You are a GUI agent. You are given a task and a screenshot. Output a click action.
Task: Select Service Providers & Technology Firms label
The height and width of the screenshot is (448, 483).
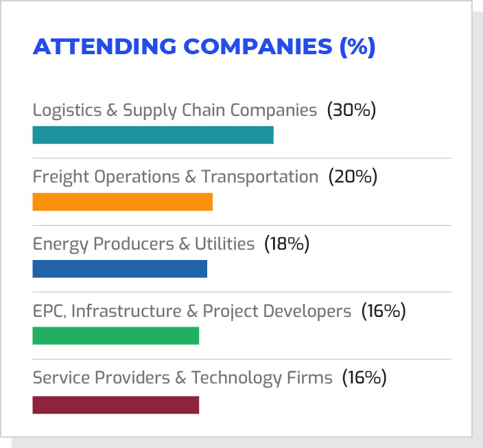[182, 377]
